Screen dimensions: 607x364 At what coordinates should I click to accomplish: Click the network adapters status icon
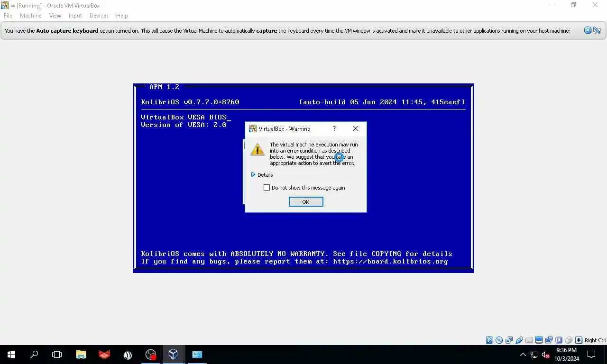point(509,340)
